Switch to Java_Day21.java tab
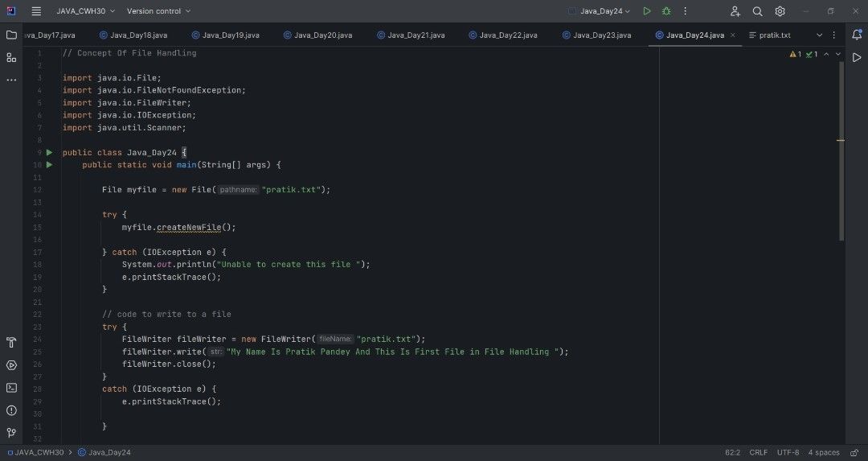Image resolution: width=868 pixels, height=461 pixels. 411,35
